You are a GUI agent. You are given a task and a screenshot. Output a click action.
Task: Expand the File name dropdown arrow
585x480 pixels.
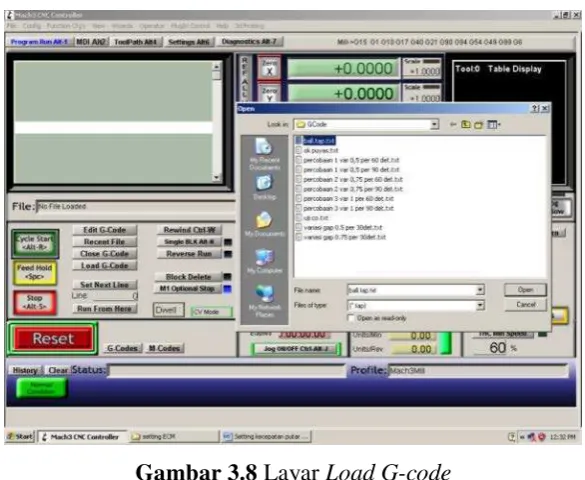pos(480,290)
